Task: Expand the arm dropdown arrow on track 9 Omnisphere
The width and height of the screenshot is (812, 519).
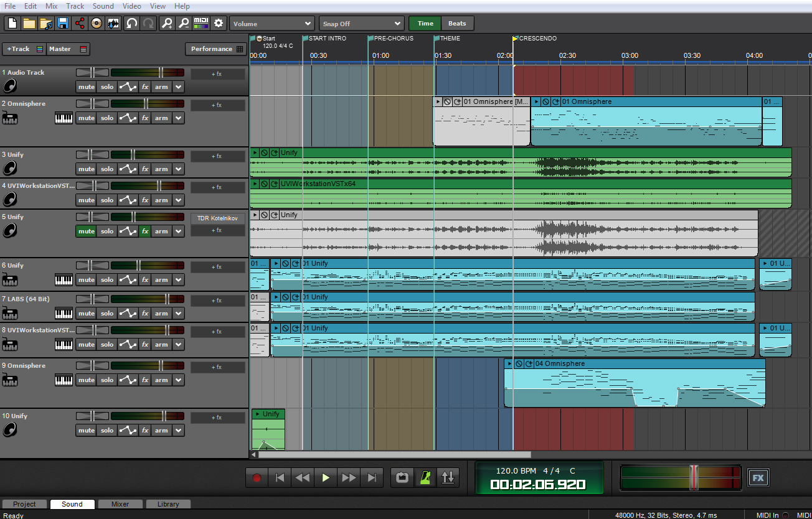Action: 179,380
